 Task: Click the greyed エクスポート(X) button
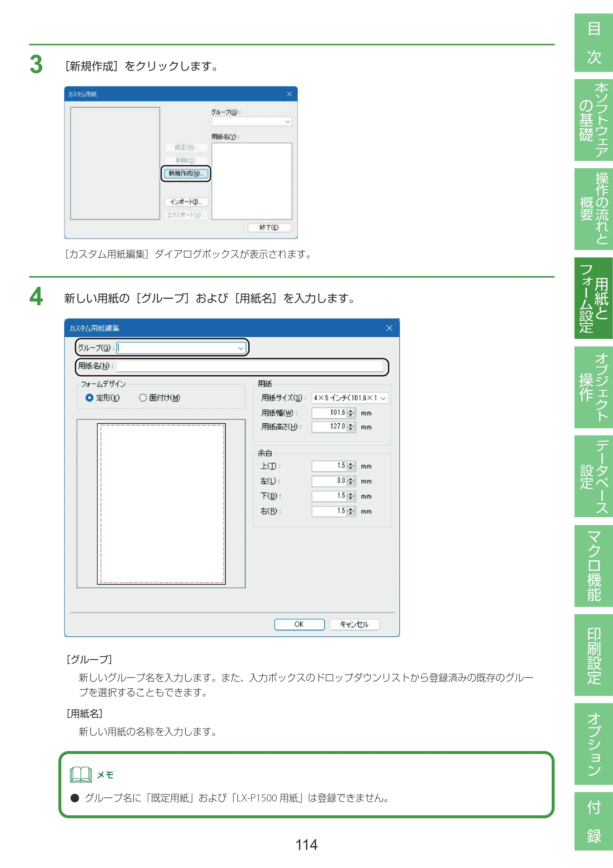186,215
